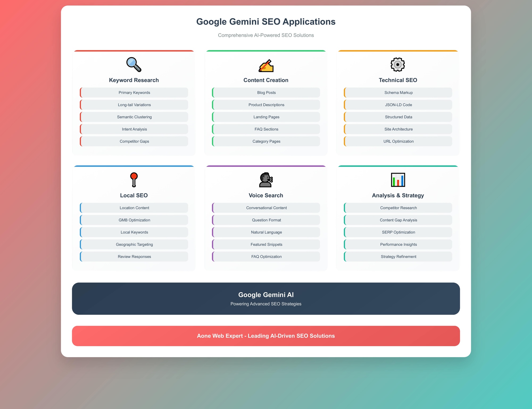532x409 pixels.
Task: Click the Voice Search card heading
Action: click(266, 195)
